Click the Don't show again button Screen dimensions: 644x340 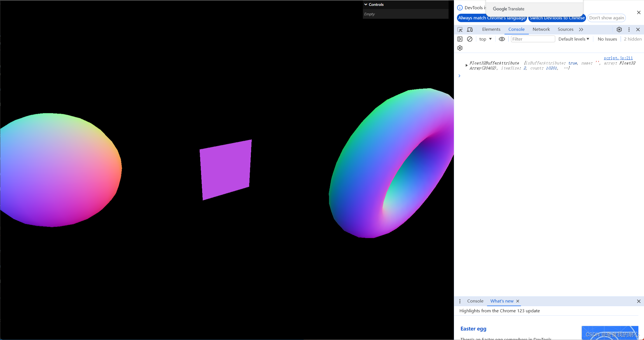(606, 18)
